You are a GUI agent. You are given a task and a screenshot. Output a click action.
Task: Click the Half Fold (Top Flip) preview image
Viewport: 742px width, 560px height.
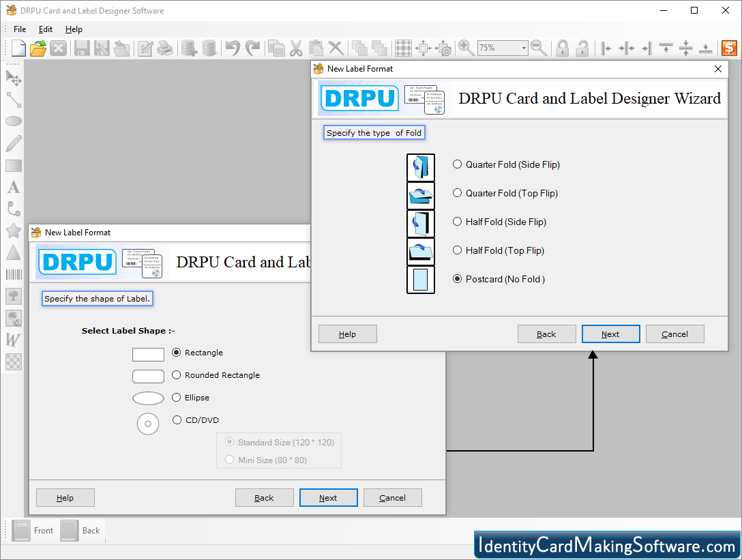tap(421, 252)
